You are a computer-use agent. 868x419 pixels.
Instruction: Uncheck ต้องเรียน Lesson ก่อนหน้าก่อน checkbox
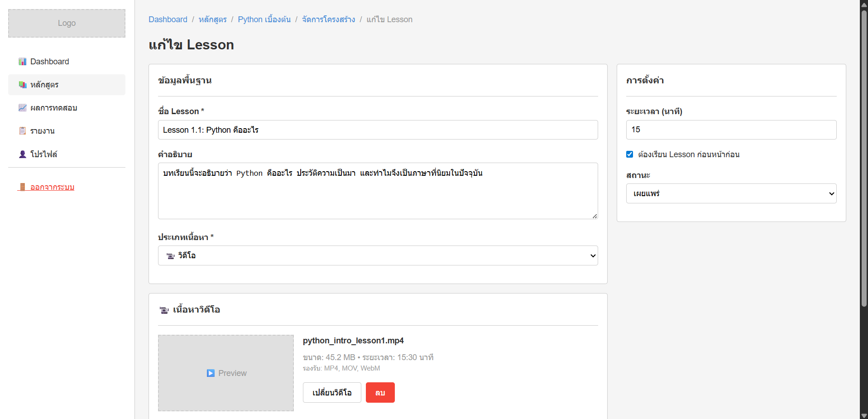[629, 154]
